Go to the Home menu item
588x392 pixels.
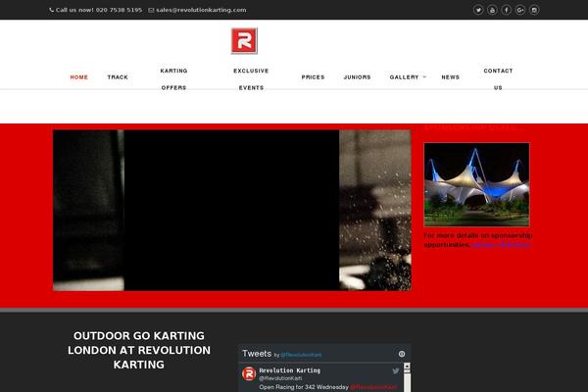click(x=79, y=76)
